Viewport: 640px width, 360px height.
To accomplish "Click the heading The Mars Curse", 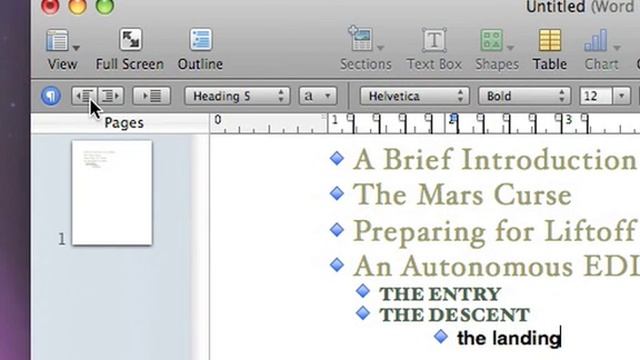I will tap(462, 195).
